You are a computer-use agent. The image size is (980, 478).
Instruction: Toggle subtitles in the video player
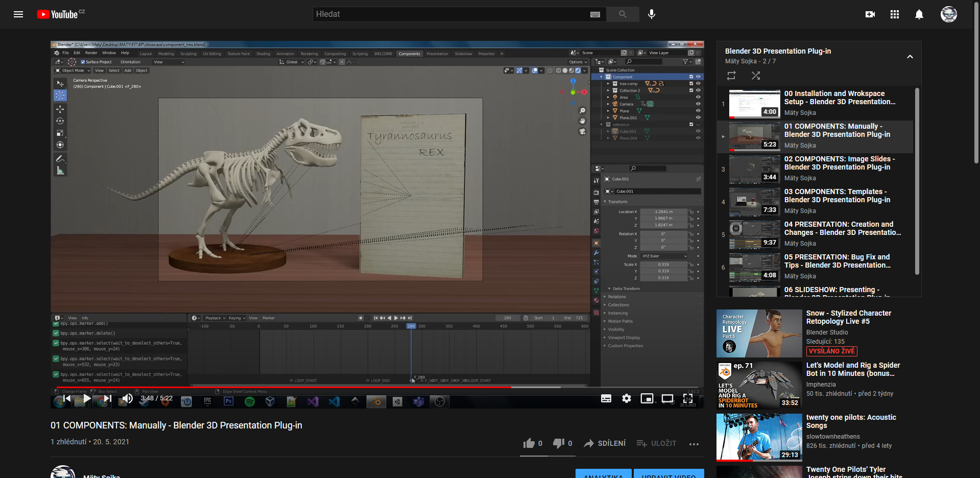[x=606, y=398]
